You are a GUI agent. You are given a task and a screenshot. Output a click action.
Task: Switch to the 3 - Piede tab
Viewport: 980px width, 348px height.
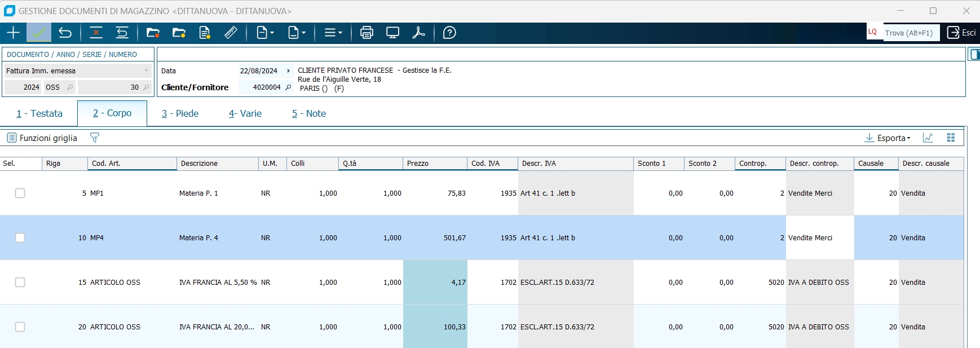pos(180,113)
